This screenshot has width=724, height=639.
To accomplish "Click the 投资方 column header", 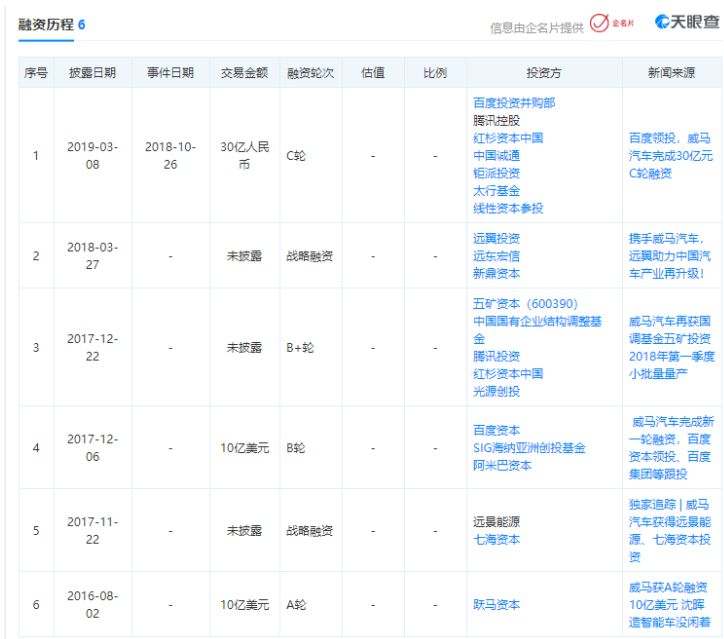I will pyautogui.click(x=544, y=72).
